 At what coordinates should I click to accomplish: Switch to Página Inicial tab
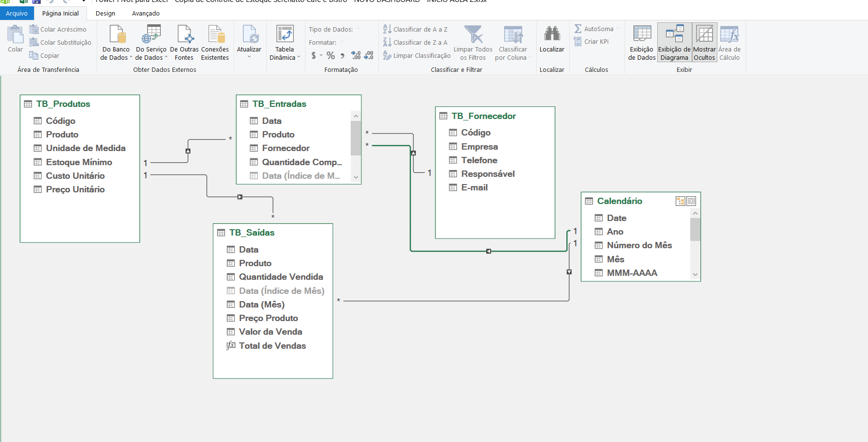pos(60,13)
